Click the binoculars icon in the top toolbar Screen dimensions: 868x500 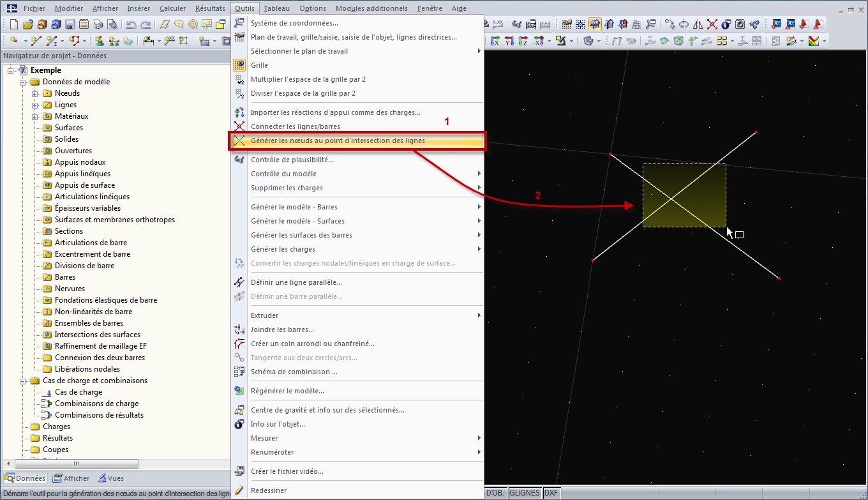point(516,24)
